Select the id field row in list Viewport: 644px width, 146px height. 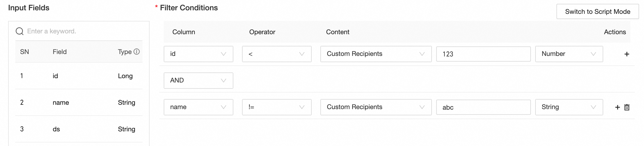click(x=79, y=76)
